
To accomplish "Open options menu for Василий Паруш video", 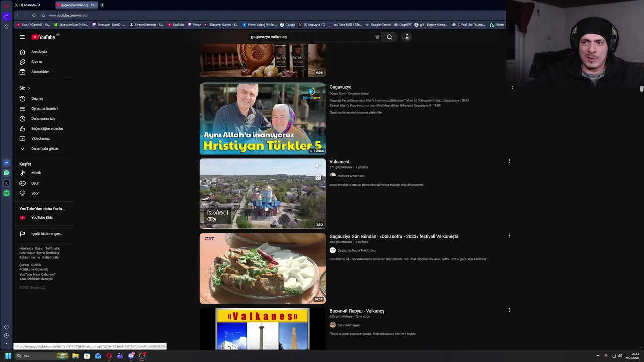I will 509,310.
